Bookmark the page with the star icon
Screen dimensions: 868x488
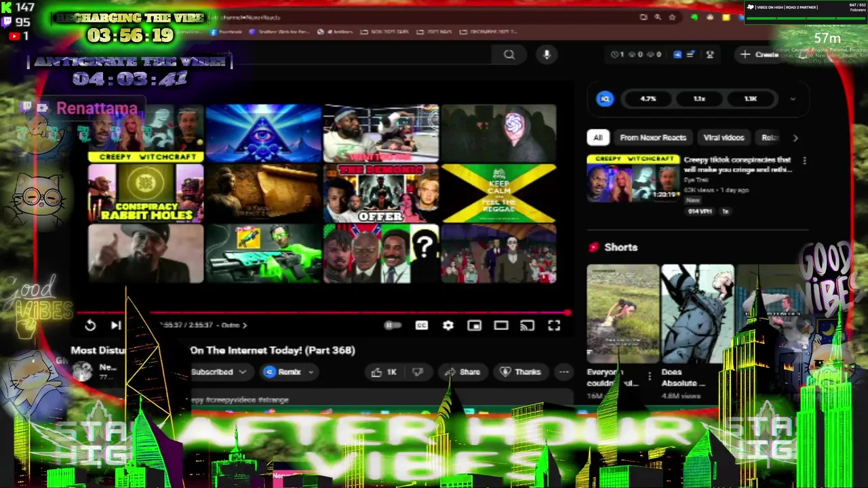click(672, 17)
